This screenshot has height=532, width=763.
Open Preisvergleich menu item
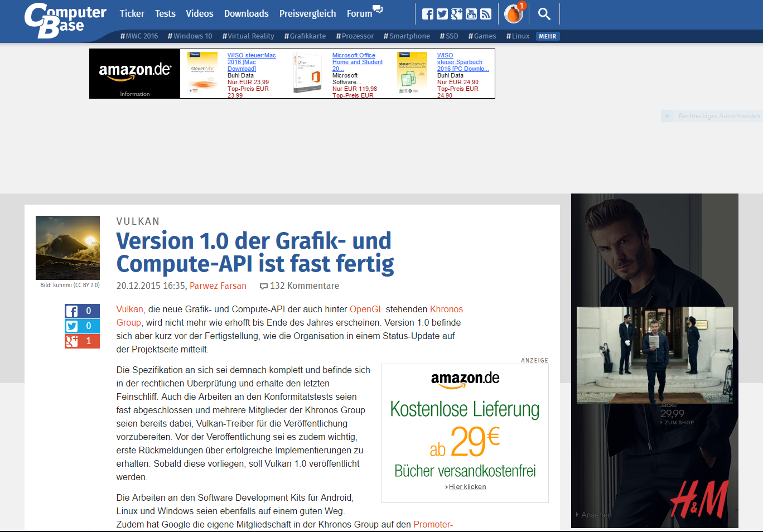(x=308, y=13)
